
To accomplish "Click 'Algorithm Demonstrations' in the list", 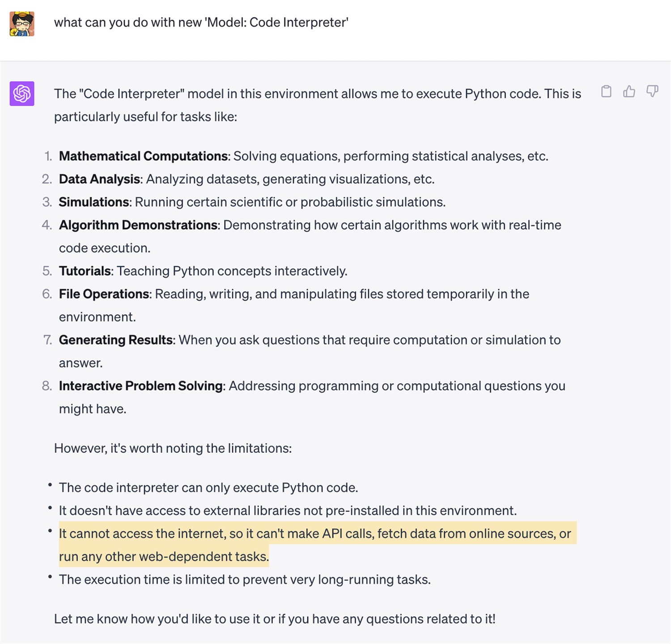I will 138,225.
